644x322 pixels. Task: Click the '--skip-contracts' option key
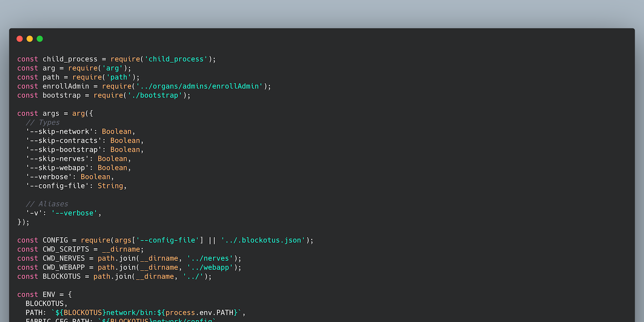(x=64, y=140)
